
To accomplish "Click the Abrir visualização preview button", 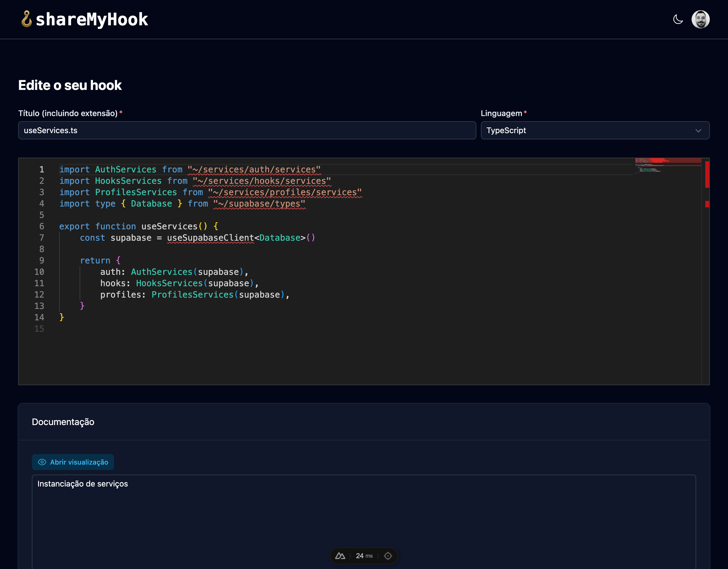I will pyautogui.click(x=73, y=462).
